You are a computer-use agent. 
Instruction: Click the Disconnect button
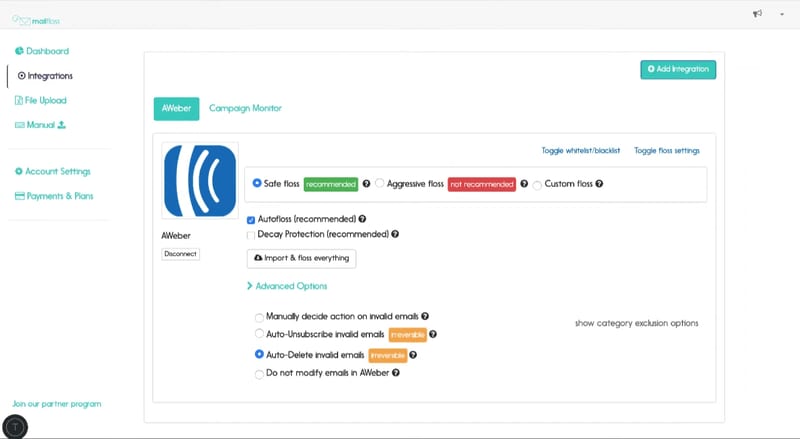(181, 254)
